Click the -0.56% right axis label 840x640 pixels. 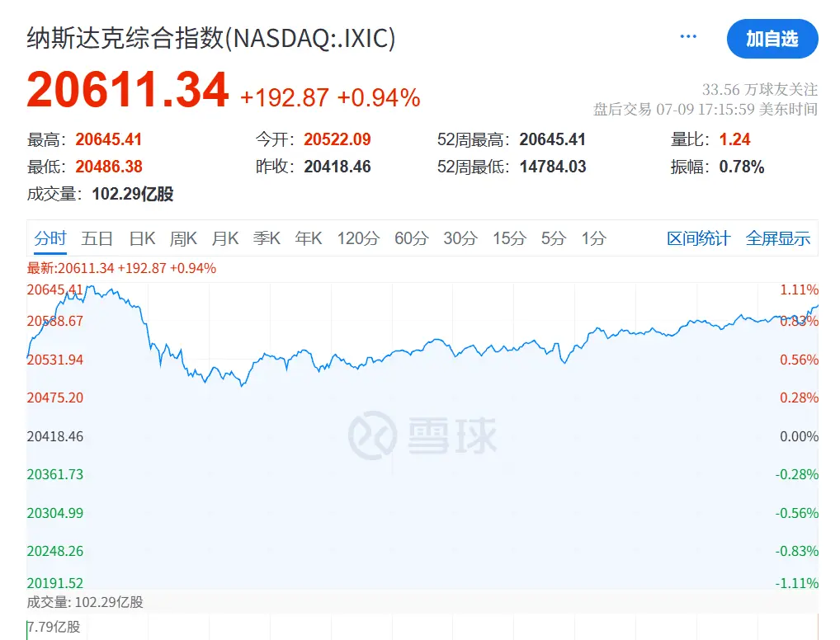[796, 512]
